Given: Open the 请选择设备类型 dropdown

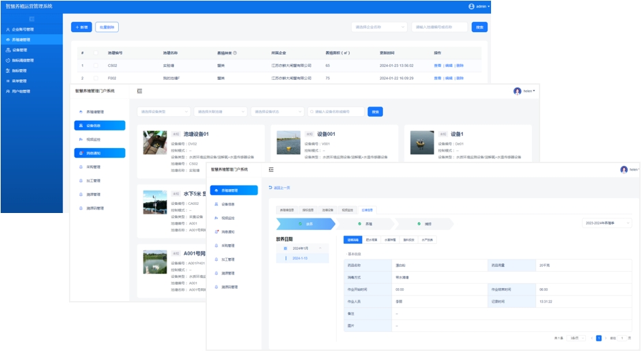Looking at the screenshot, I should tap(164, 111).
